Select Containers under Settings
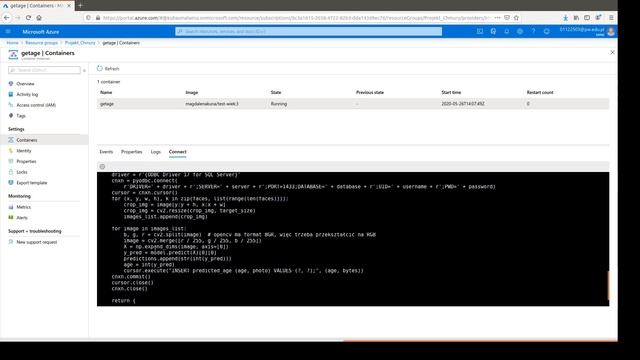Viewport: 640px width, 360px height. pyautogui.click(x=44, y=140)
